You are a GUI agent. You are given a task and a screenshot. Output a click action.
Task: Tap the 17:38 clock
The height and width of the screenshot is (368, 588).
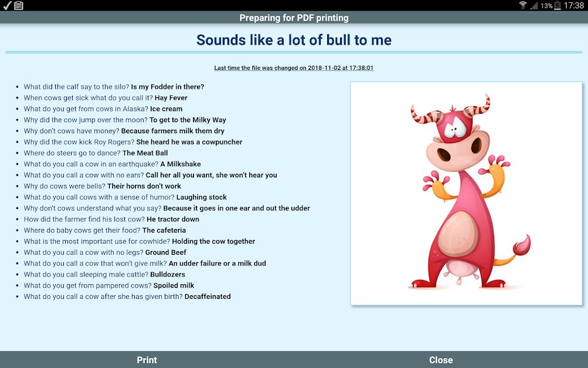pyautogui.click(x=574, y=5)
